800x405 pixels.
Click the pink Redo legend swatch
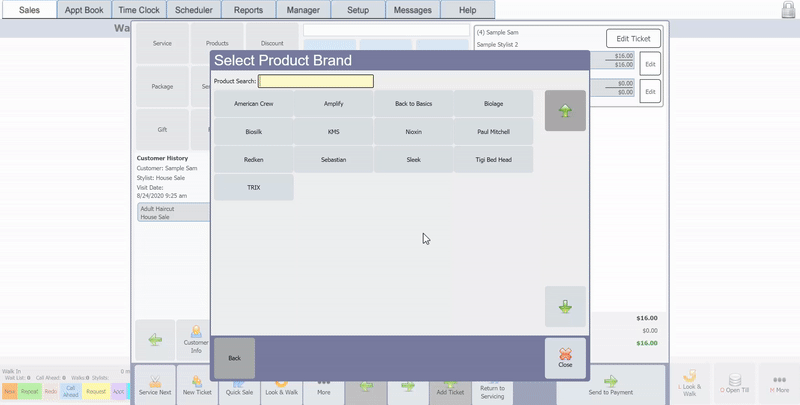51,391
